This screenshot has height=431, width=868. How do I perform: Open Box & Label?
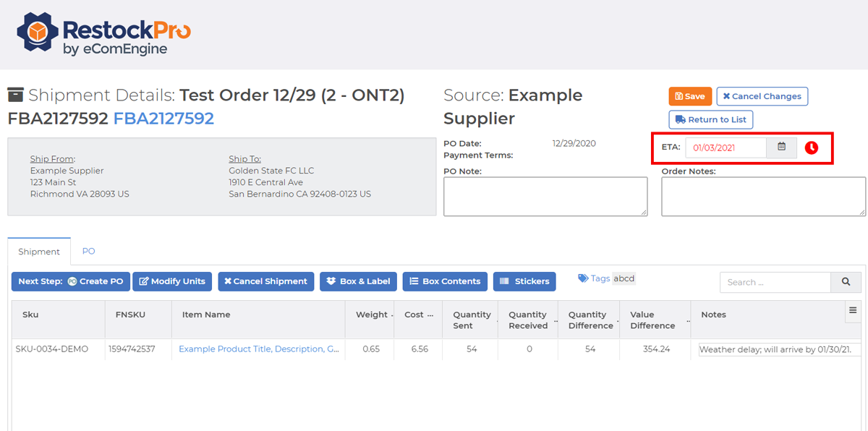click(358, 281)
